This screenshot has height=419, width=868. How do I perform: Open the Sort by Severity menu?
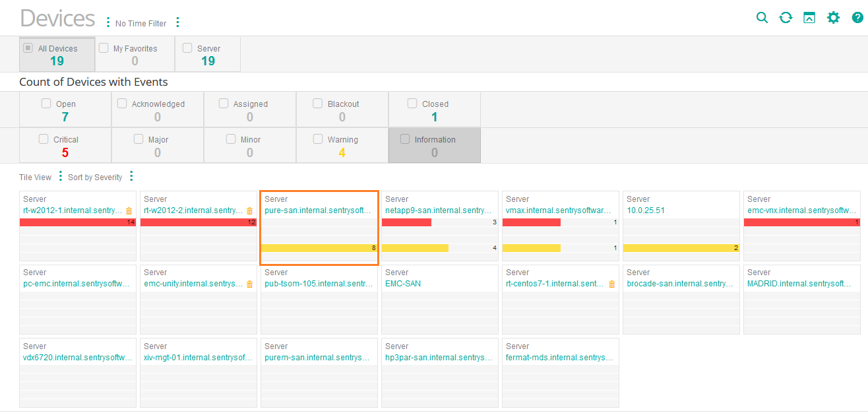[x=131, y=177]
